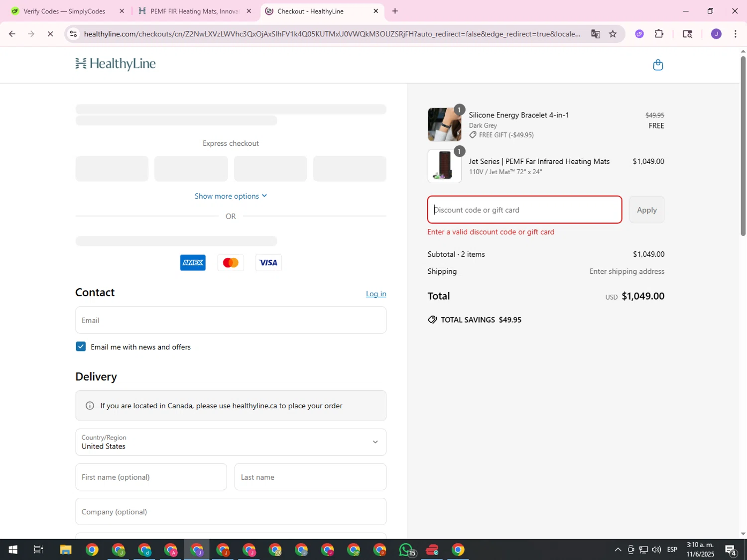
Task: Click the Company (optional) field
Action: coord(231,512)
